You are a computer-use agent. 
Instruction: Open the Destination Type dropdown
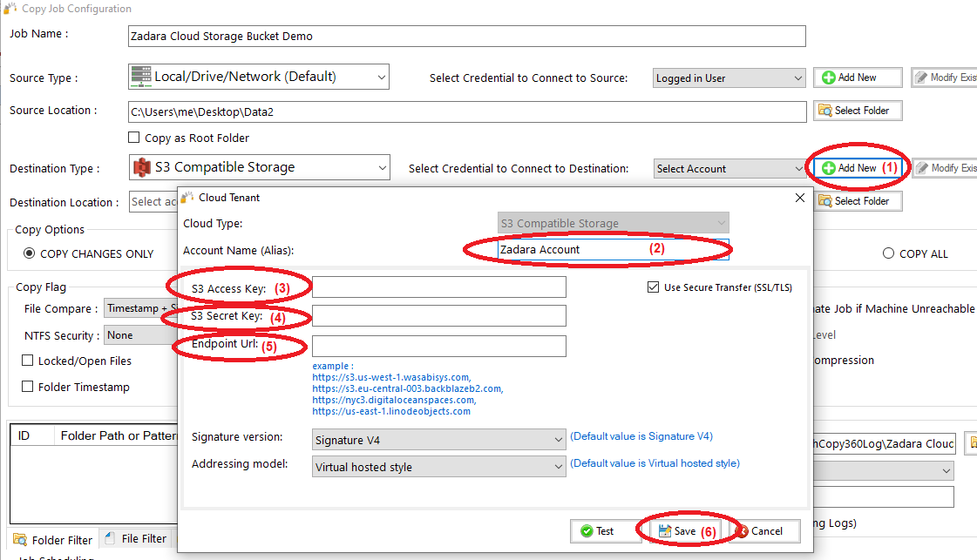click(259, 167)
